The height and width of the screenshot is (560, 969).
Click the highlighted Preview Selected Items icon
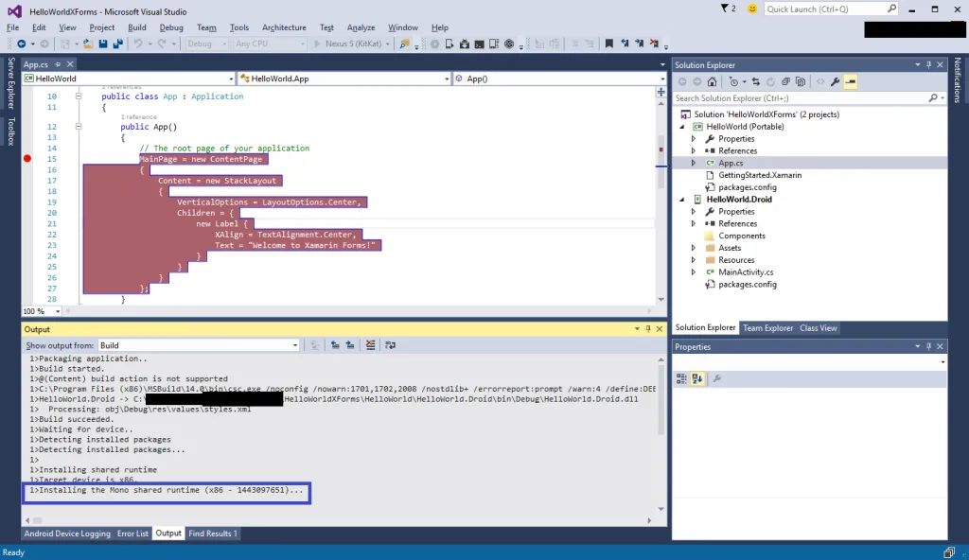tap(851, 81)
